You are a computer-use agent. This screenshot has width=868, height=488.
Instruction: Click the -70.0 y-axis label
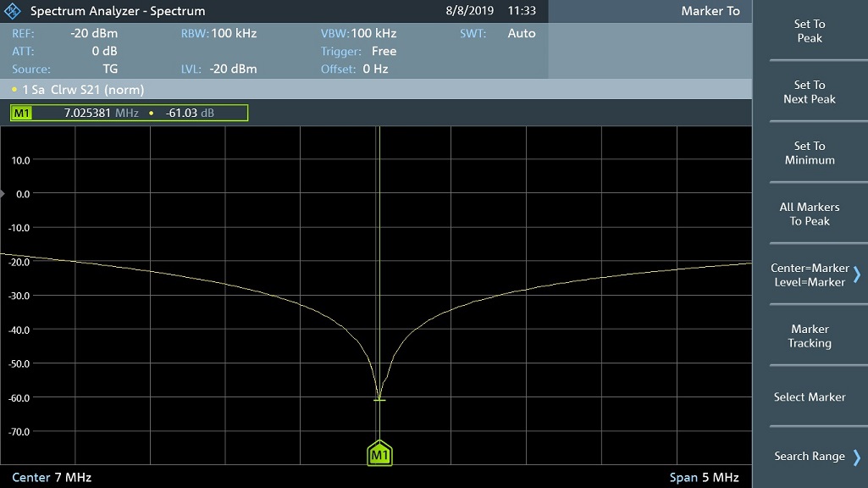coord(19,431)
